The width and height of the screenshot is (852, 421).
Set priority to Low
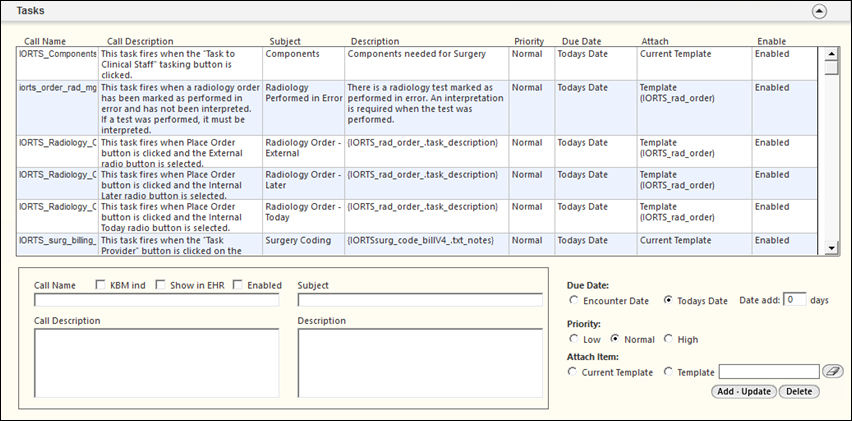coord(574,338)
